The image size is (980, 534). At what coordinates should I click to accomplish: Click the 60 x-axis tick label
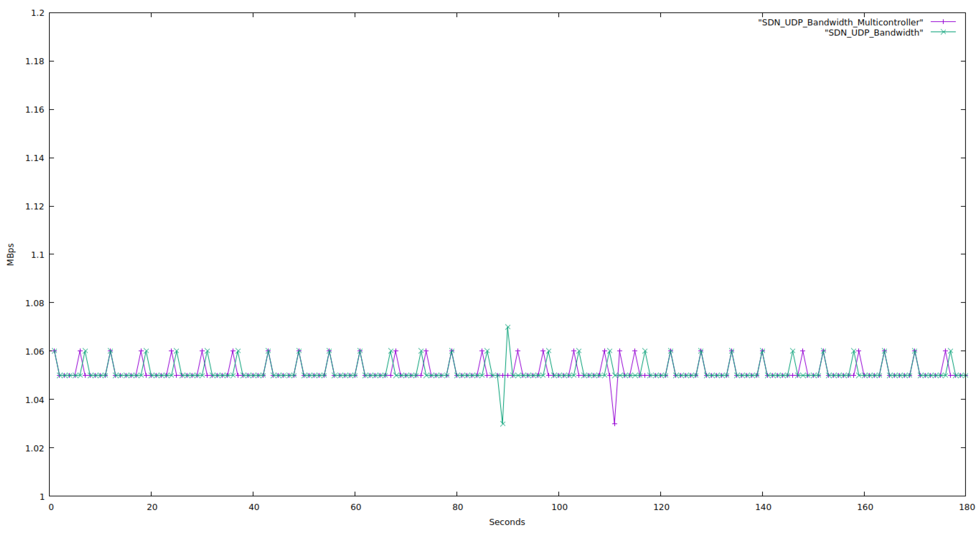(x=356, y=507)
